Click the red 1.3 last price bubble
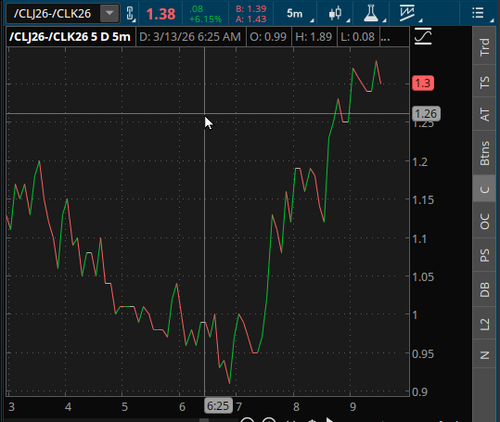The width and height of the screenshot is (500, 422). point(423,83)
